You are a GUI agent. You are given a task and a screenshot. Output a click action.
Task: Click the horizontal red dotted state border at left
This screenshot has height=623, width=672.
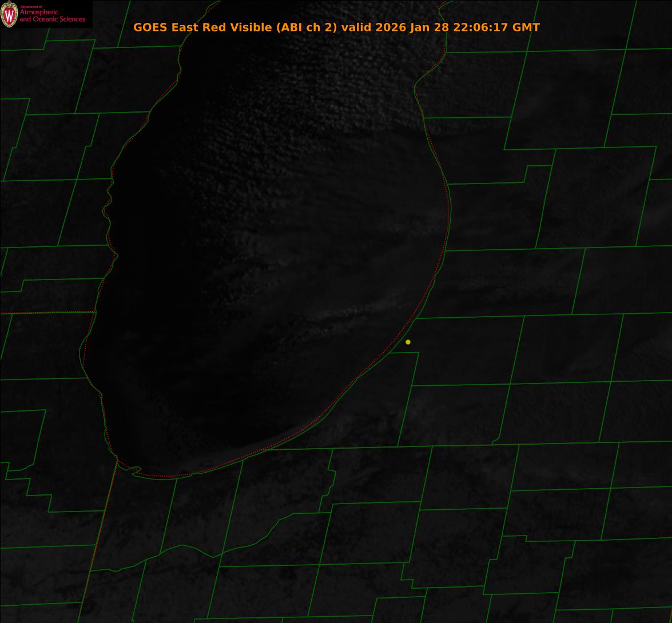46,312
